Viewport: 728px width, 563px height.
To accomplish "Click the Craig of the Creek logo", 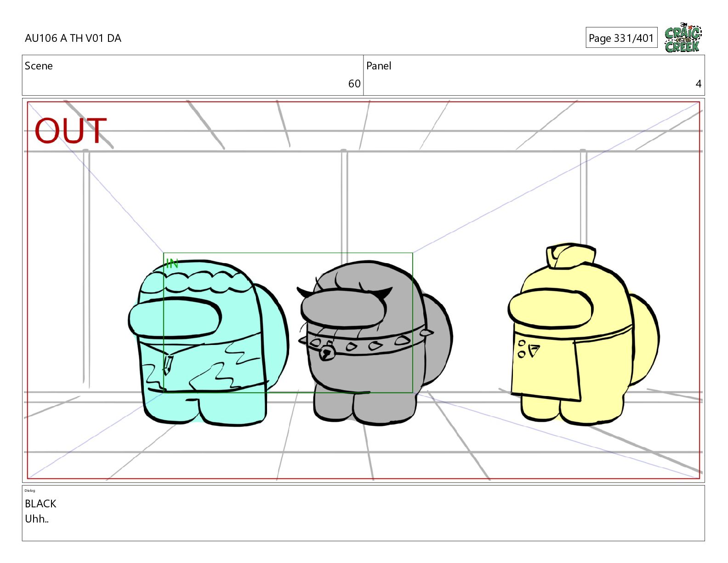I will click(683, 38).
